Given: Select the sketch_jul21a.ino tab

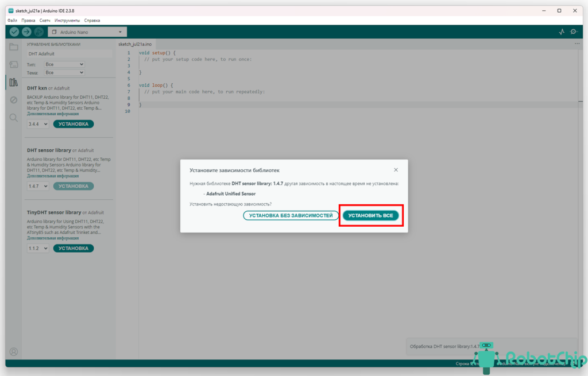Looking at the screenshot, I should pos(135,44).
